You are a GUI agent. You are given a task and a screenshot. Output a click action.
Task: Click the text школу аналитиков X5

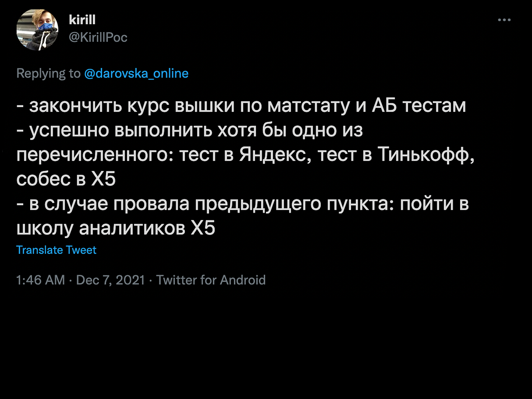pos(116,228)
